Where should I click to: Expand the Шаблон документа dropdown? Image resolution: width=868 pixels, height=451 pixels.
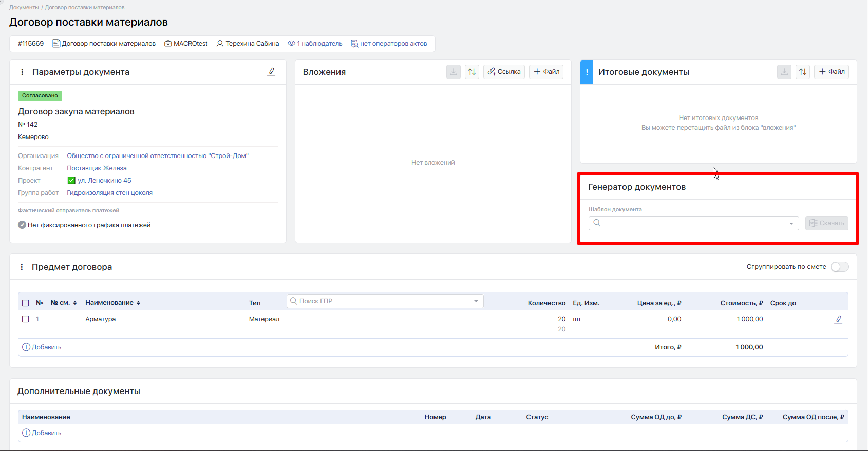click(791, 223)
